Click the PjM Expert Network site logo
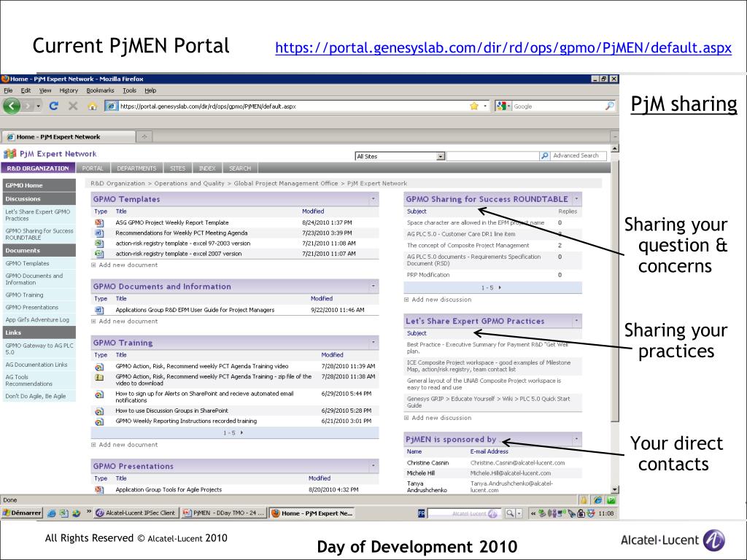Viewport: 747px width, 560px height. point(10,154)
